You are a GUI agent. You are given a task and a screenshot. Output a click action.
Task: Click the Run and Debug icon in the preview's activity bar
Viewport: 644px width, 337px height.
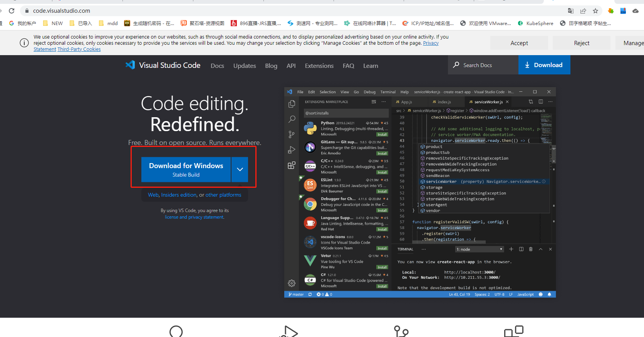[x=292, y=150]
